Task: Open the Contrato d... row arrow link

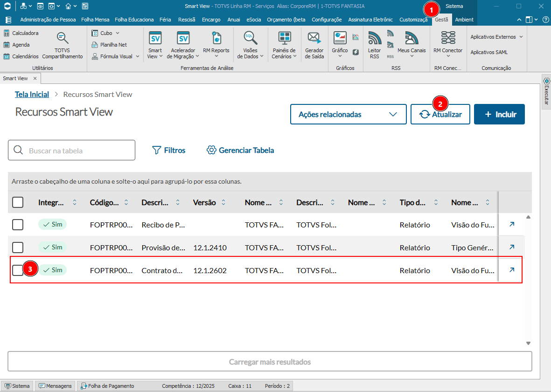Action: [512, 270]
